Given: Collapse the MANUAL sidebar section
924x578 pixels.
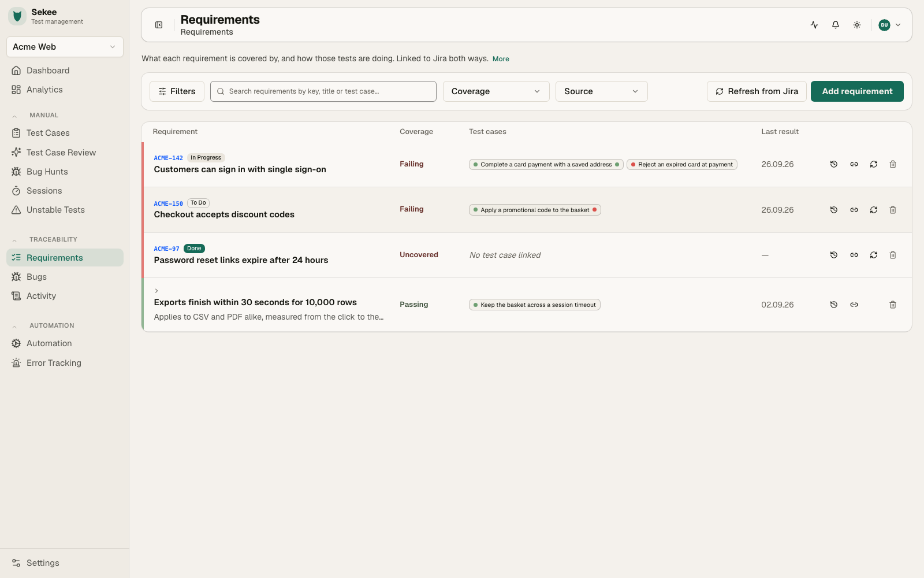Looking at the screenshot, I should [x=14, y=116].
